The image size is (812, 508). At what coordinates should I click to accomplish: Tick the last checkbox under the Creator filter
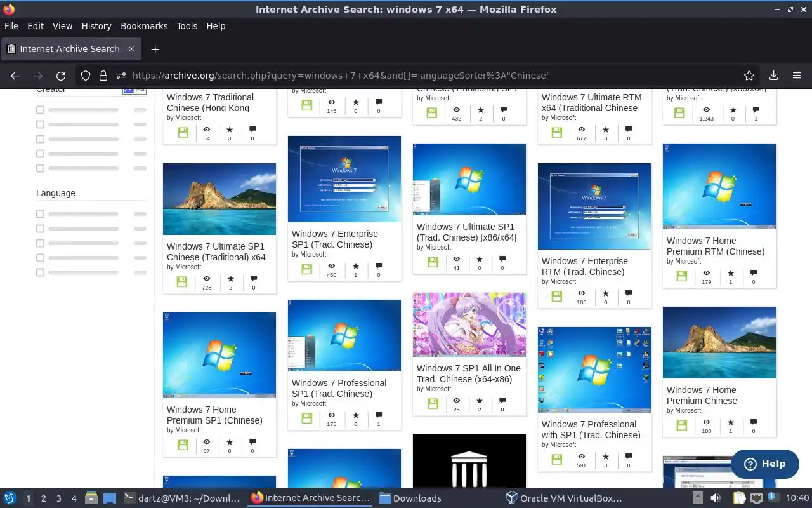(x=41, y=168)
